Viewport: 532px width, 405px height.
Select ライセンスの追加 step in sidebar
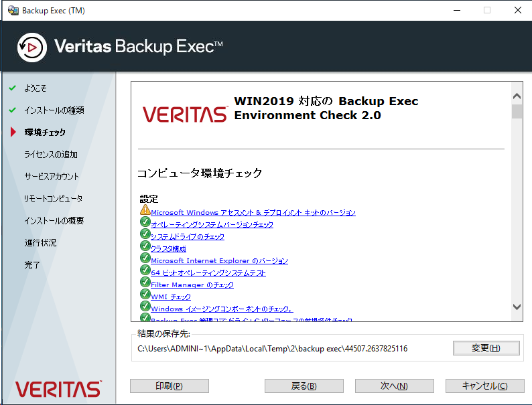(x=51, y=155)
